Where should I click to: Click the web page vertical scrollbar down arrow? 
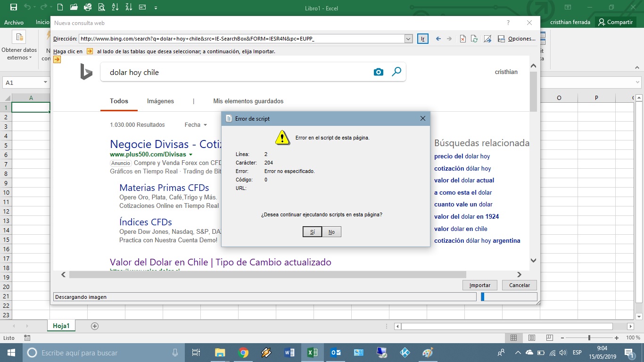(x=533, y=260)
